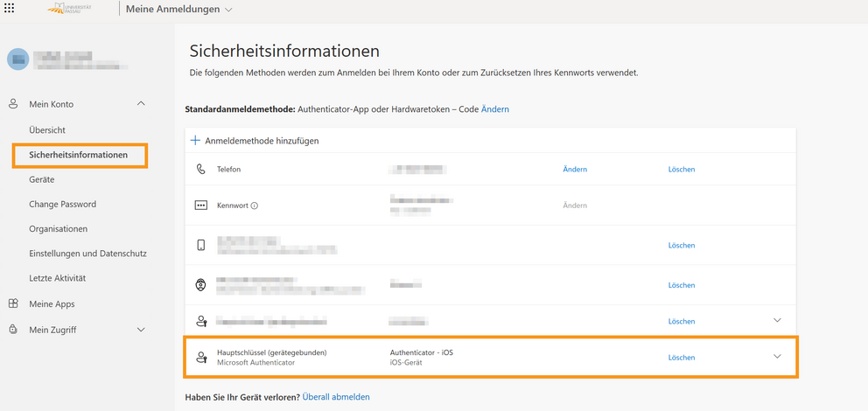This screenshot has height=411, width=868.
Task: Click Löschen for the Telefon entry
Action: pos(681,169)
